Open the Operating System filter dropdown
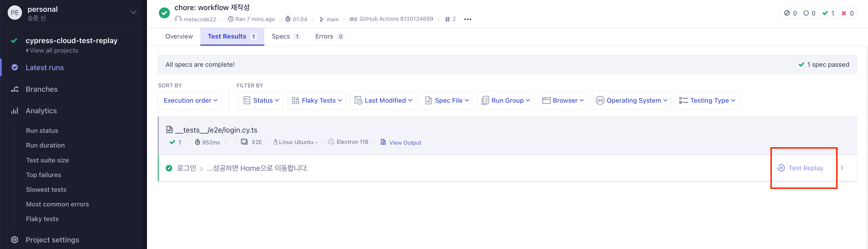868x249 pixels. point(632,100)
